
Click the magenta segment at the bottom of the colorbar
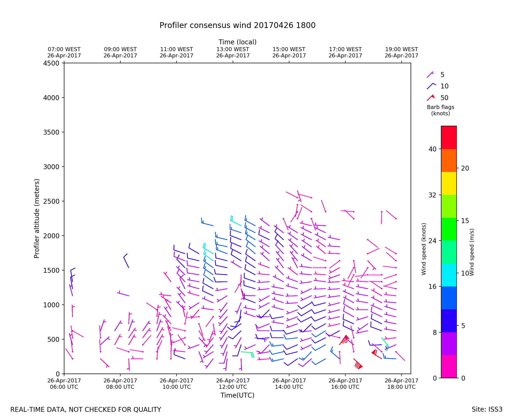tap(449, 366)
